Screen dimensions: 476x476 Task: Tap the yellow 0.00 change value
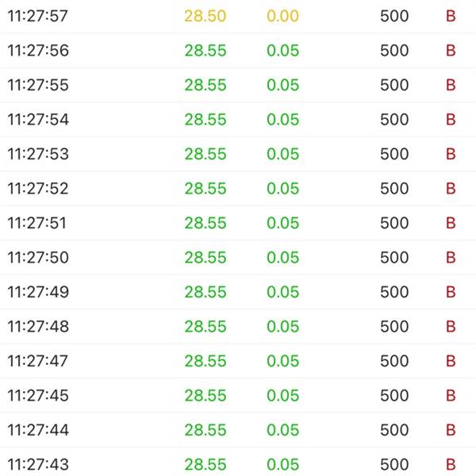283,16
